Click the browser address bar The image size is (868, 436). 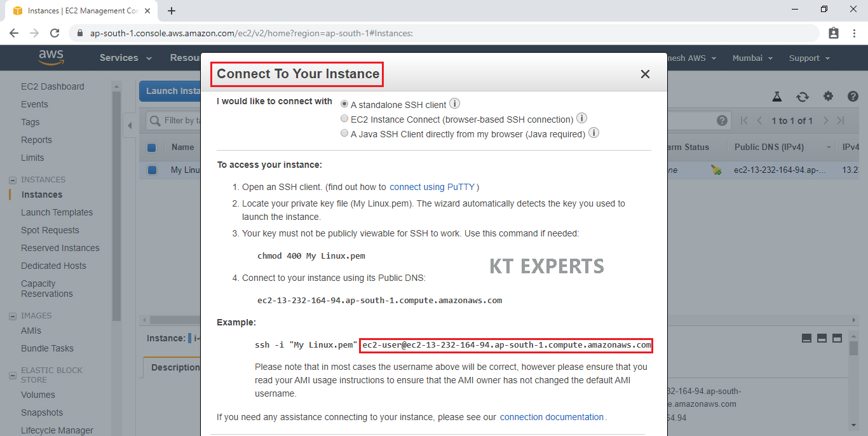pyautogui.click(x=445, y=33)
